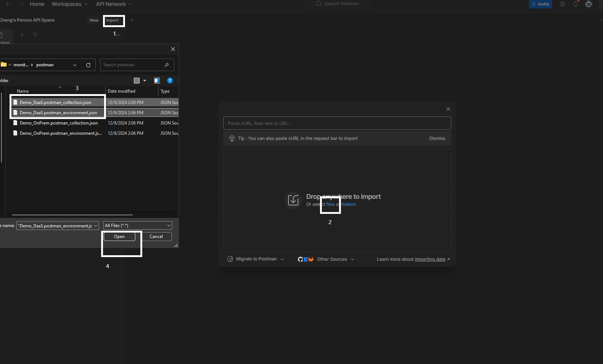Image resolution: width=603 pixels, height=364 pixels.
Task: Open the Postman settings gear
Action: pyautogui.click(x=562, y=4)
